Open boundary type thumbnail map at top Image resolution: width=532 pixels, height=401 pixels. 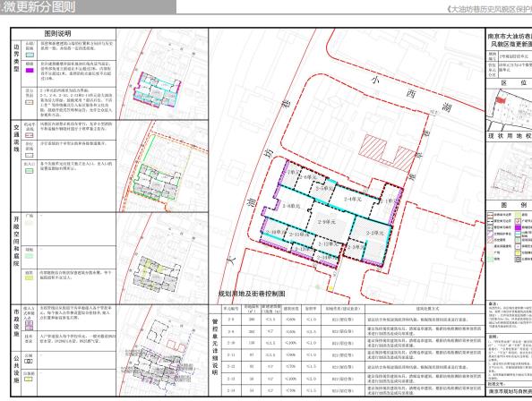[162, 74]
